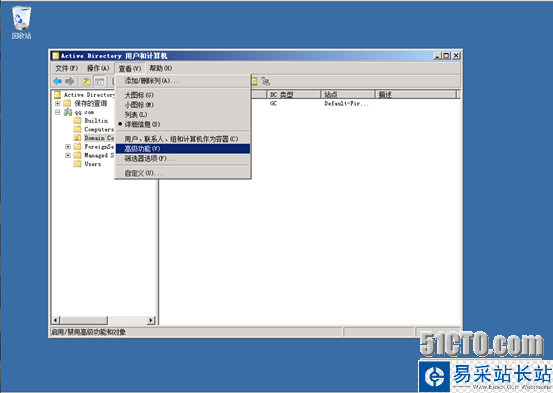Expand the 保存的查询 node

(57, 103)
